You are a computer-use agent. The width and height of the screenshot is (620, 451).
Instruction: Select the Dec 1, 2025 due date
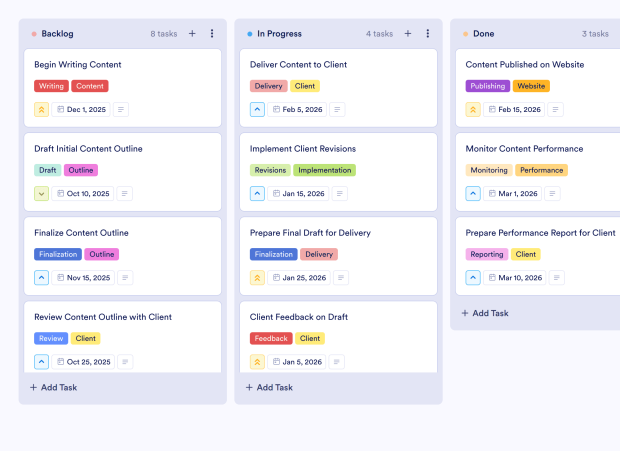(84, 109)
